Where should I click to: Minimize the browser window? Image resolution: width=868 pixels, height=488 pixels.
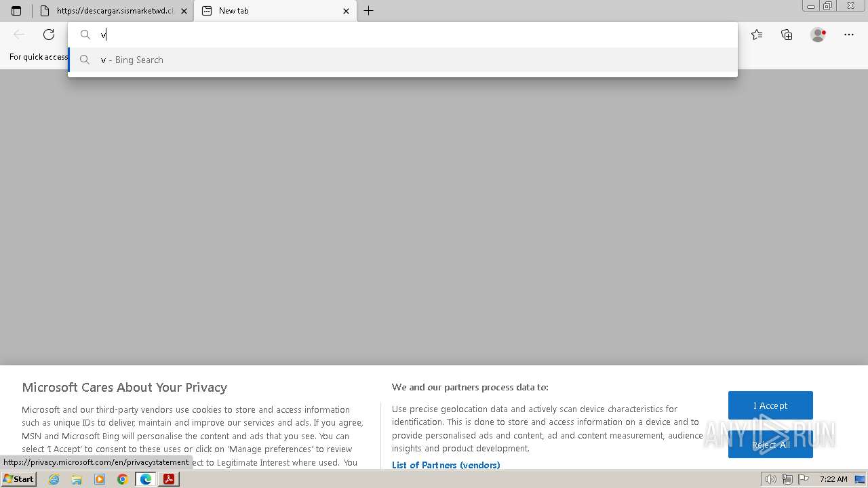point(810,6)
